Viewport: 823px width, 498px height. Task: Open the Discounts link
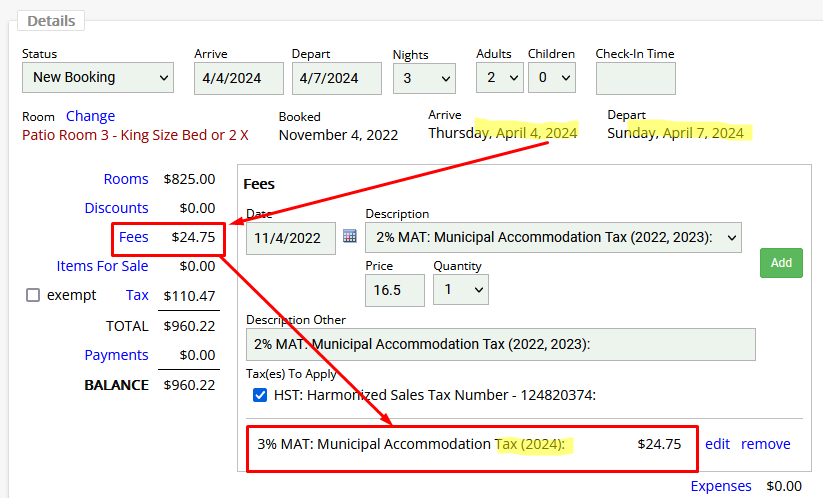(116, 208)
